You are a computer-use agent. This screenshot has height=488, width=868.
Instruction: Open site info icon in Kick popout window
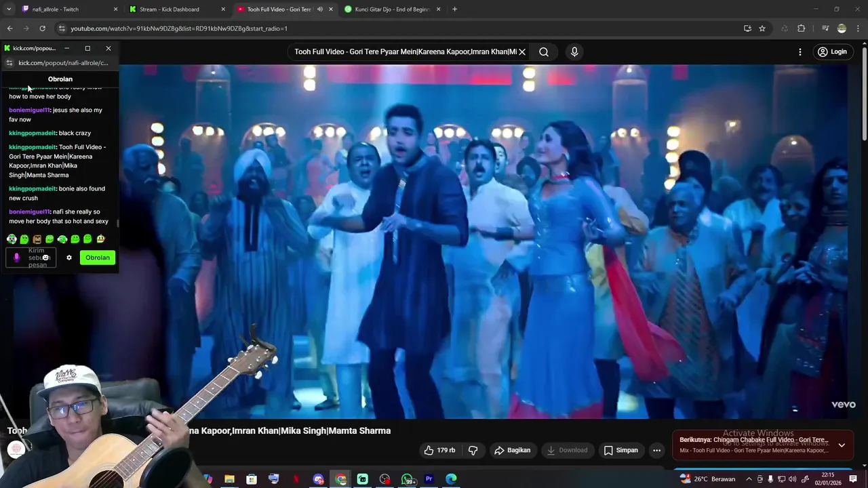pos(9,63)
